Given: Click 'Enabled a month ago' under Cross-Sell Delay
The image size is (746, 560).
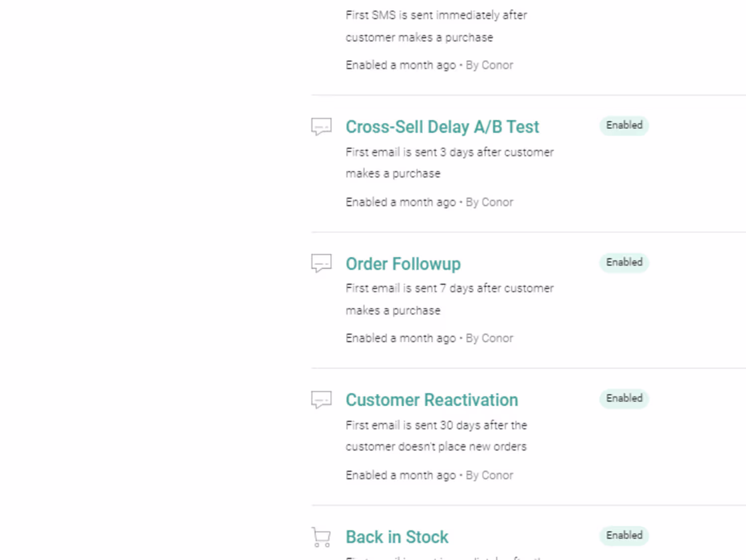Looking at the screenshot, I should tap(401, 202).
